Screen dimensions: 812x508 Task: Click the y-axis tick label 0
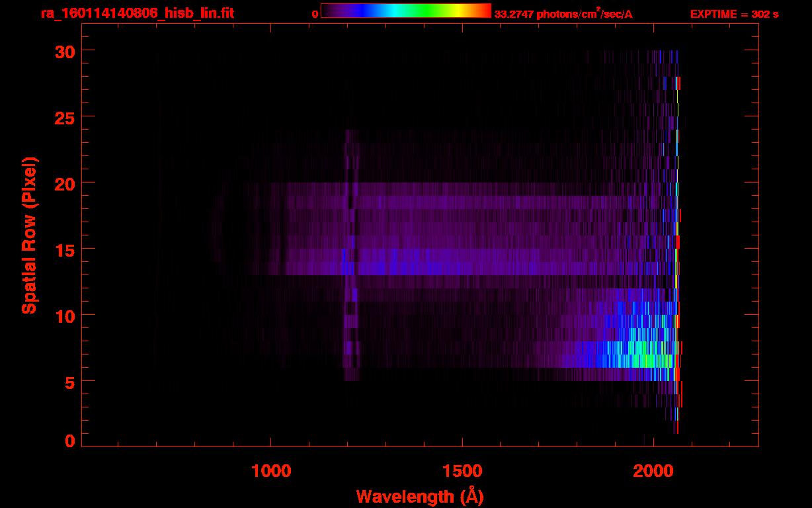pos(69,441)
